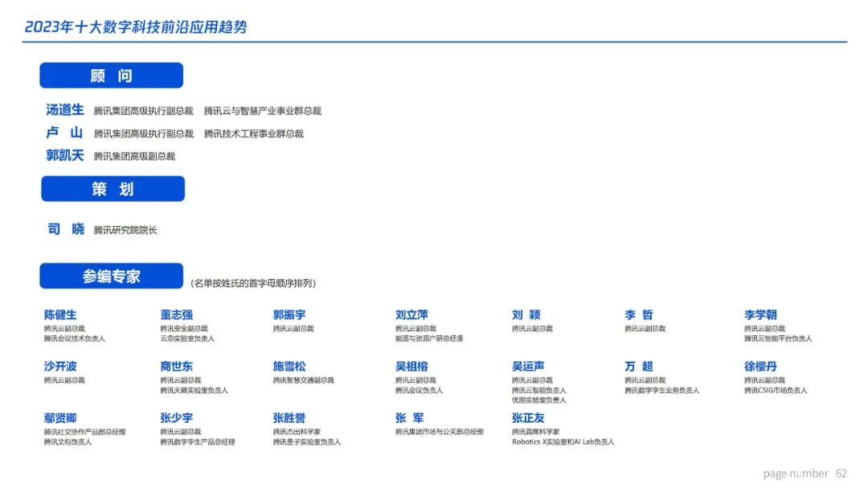Select the advisor name 卢 山

pos(65,133)
